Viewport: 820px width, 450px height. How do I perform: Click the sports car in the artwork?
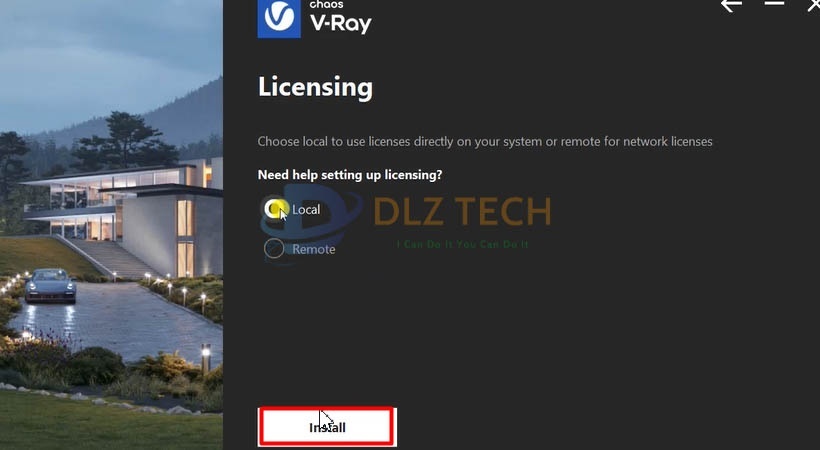50,286
